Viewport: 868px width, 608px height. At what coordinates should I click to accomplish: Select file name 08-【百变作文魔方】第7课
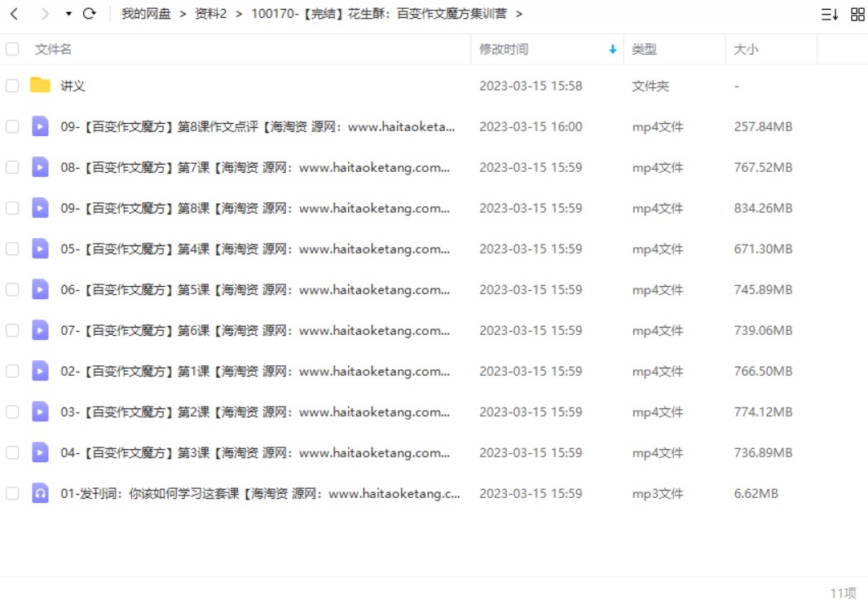point(255,167)
